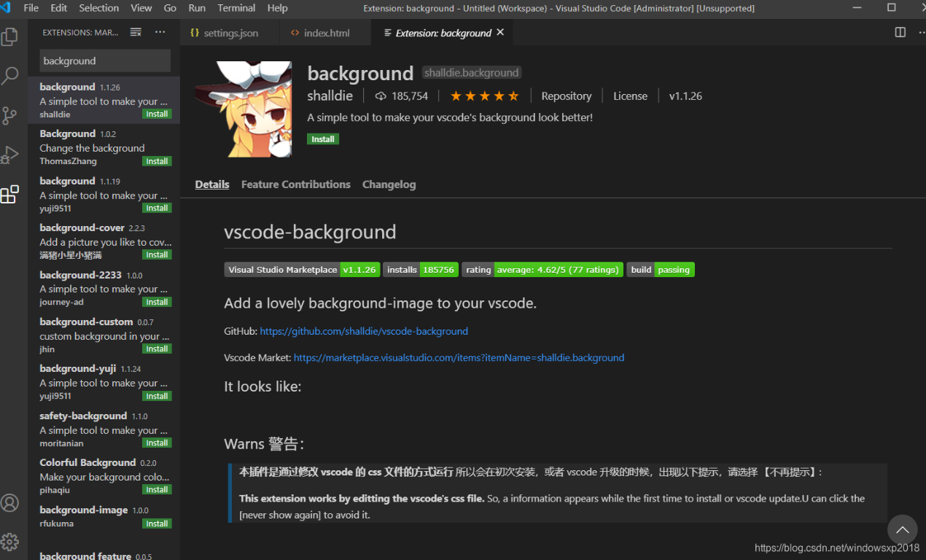The height and width of the screenshot is (560, 926).
Task: Open the View menu
Action: [141, 8]
